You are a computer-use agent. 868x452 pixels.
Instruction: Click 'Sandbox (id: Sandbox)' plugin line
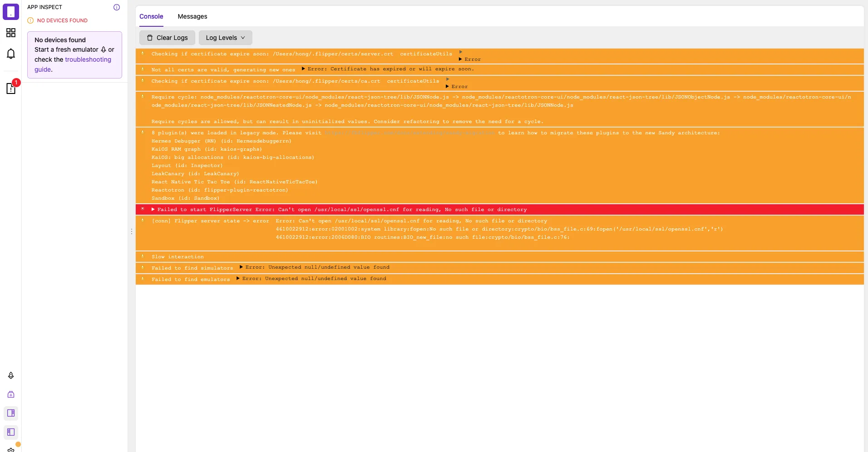pyautogui.click(x=185, y=198)
